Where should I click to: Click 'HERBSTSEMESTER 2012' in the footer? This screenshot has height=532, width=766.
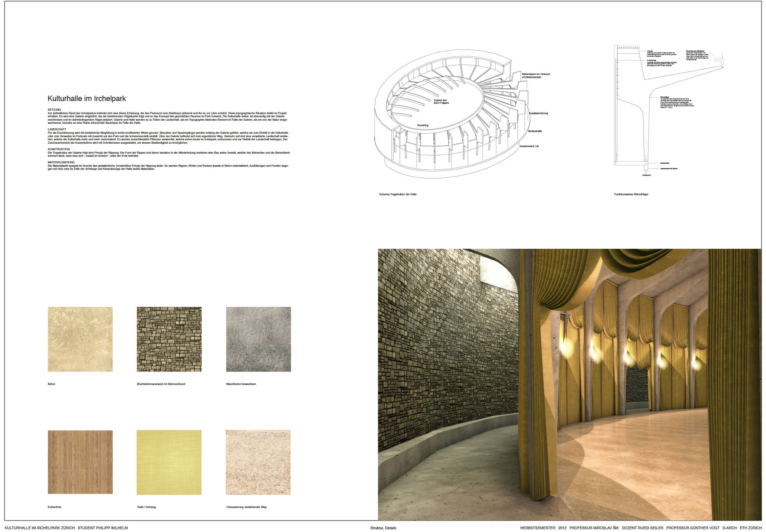pos(543,528)
